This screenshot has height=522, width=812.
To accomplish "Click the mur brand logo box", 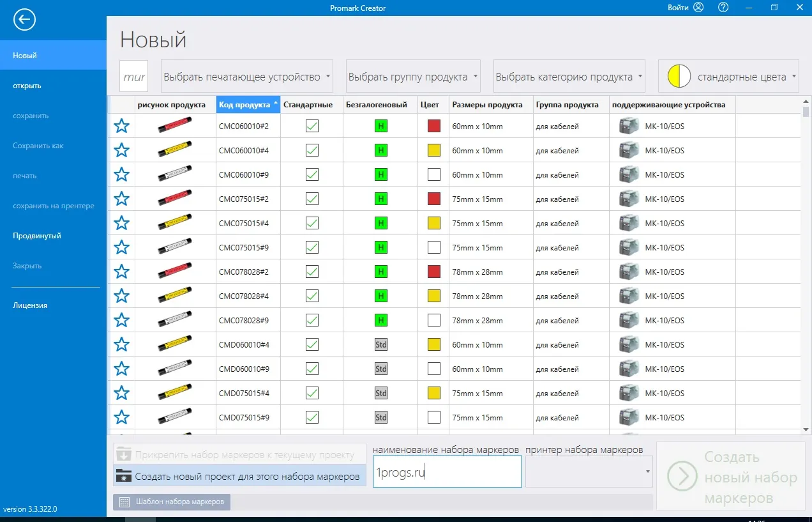I will pyautogui.click(x=134, y=77).
